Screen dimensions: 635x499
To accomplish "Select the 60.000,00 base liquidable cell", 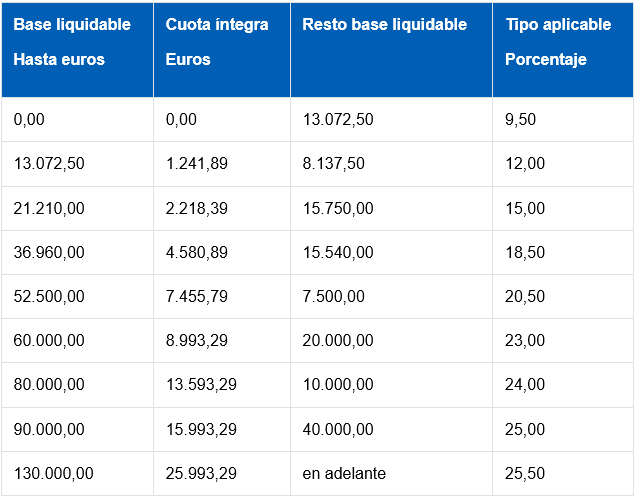I will click(x=49, y=340).
